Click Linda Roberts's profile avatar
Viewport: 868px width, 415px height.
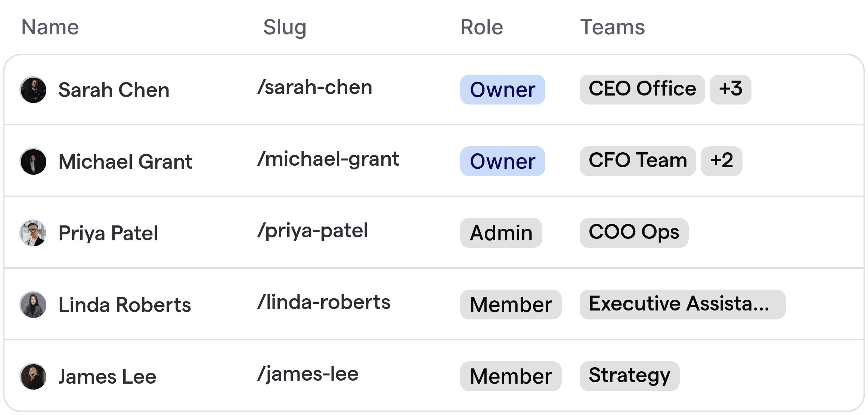point(33,305)
